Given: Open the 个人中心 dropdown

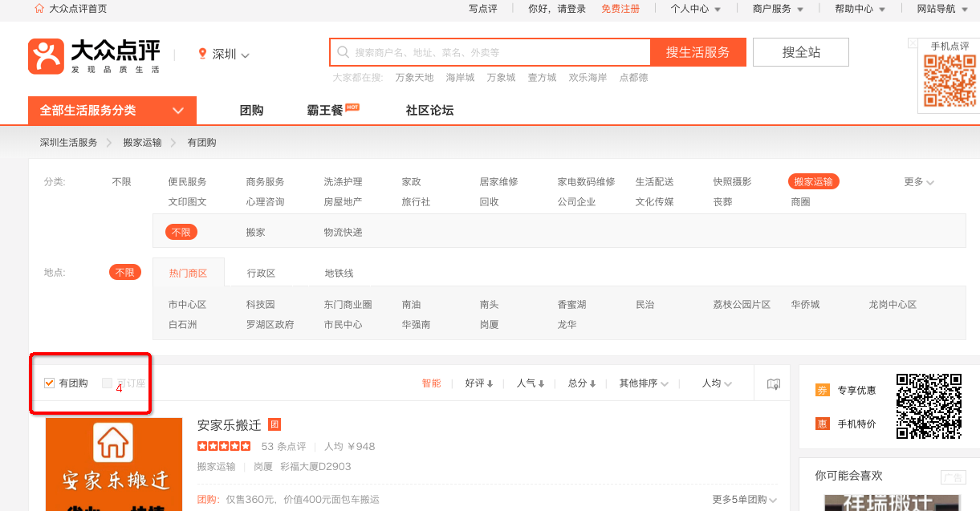Looking at the screenshot, I should point(695,9).
